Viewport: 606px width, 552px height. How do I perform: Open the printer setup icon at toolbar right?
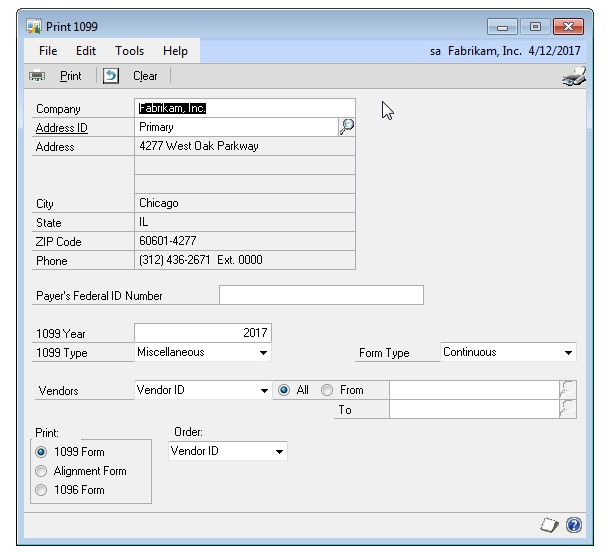tap(574, 77)
